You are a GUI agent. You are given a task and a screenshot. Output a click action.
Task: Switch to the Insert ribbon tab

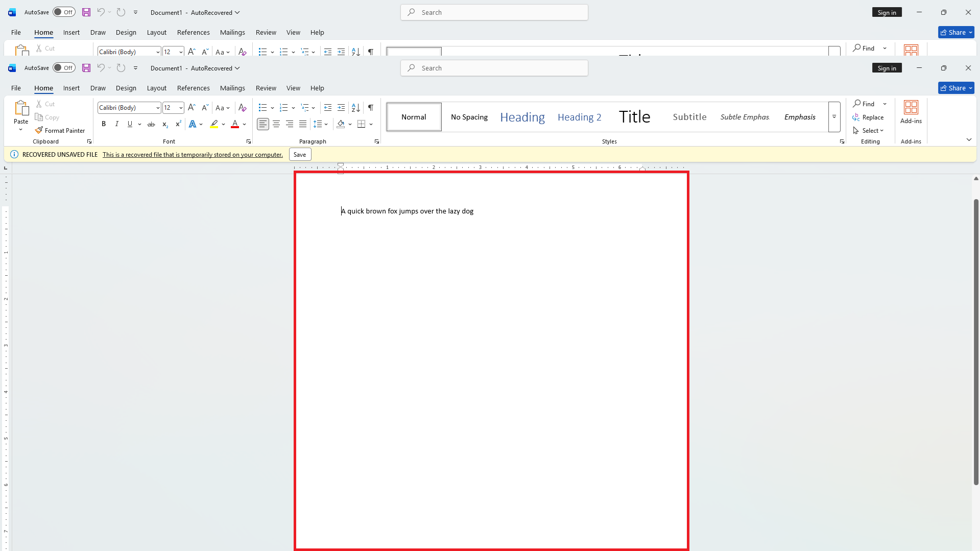[71, 88]
